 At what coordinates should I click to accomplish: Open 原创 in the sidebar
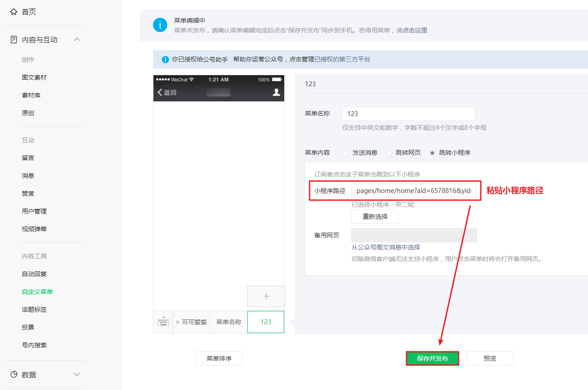coord(28,113)
